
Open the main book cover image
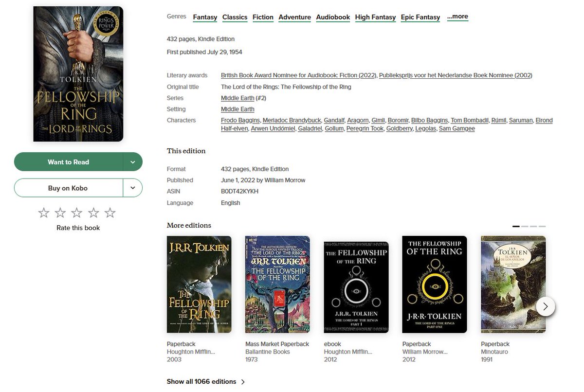click(x=78, y=74)
